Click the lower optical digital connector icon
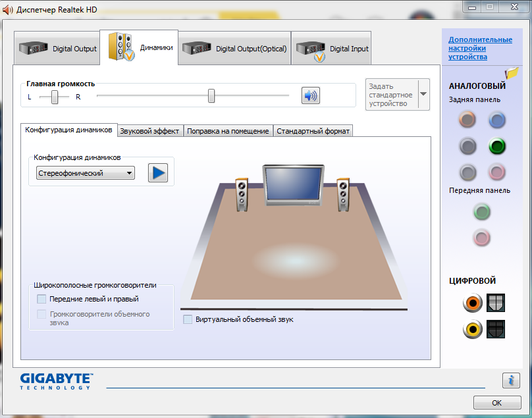The height and width of the screenshot is (418, 532). pyautogui.click(x=496, y=328)
